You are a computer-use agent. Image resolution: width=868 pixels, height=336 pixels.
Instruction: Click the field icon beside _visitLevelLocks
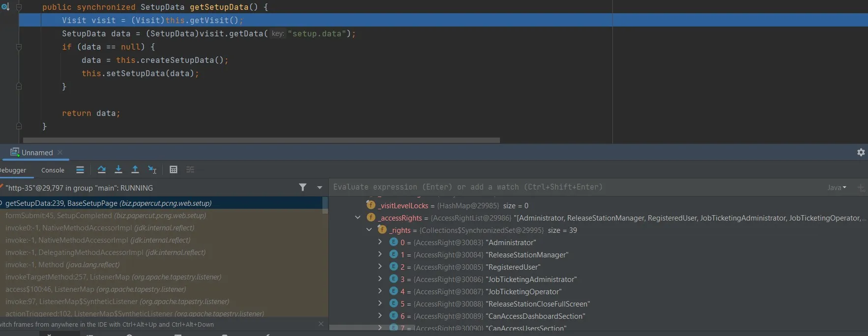click(371, 205)
